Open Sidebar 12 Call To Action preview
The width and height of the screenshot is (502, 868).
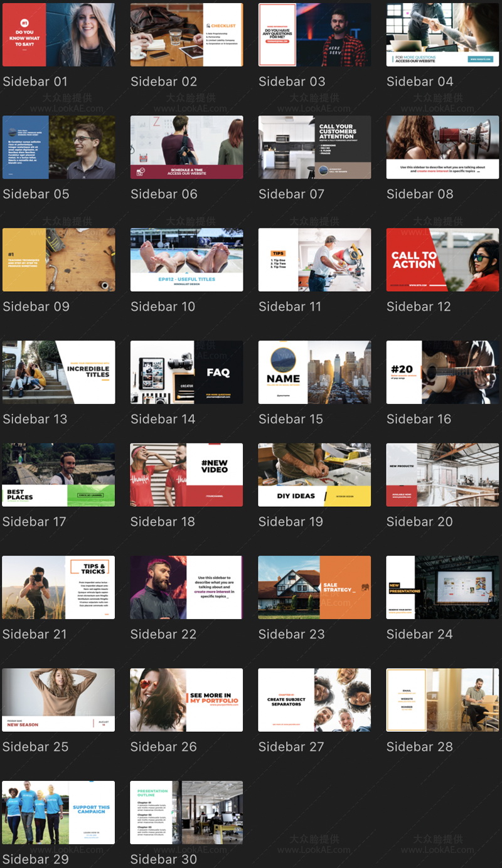tap(442, 260)
